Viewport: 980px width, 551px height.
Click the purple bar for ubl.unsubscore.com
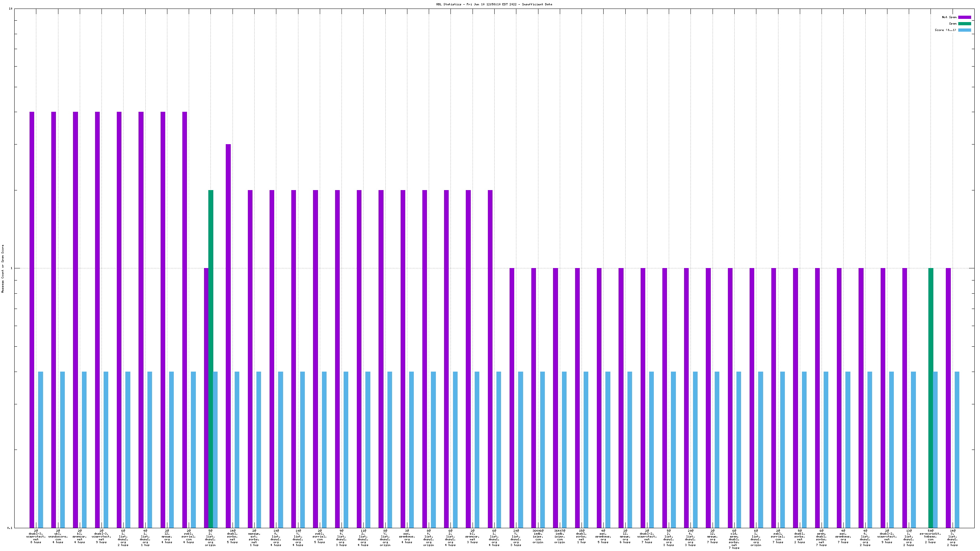click(x=54, y=319)
